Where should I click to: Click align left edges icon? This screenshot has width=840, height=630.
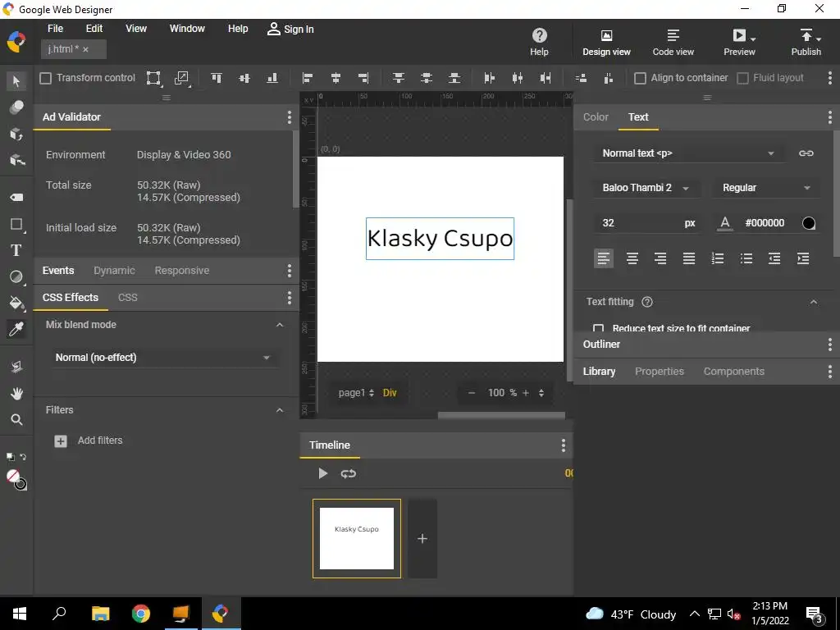pyautogui.click(x=308, y=78)
